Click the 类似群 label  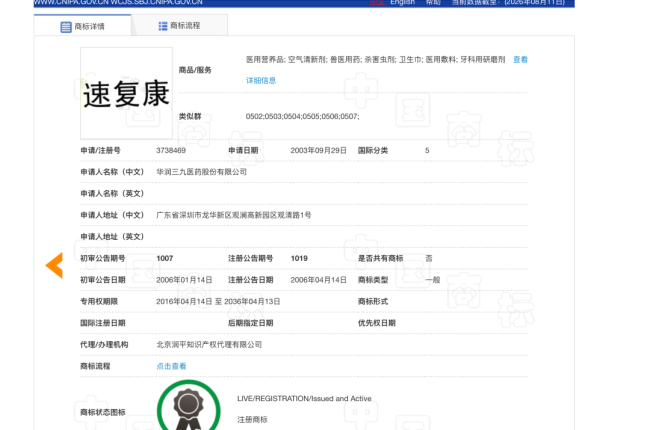(190, 117)
